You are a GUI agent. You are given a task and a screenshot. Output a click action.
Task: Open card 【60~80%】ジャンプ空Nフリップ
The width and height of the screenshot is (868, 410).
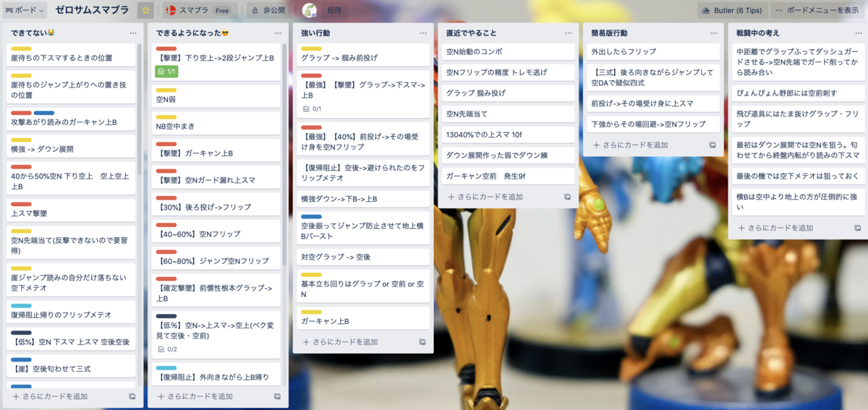tap(216, 257)
